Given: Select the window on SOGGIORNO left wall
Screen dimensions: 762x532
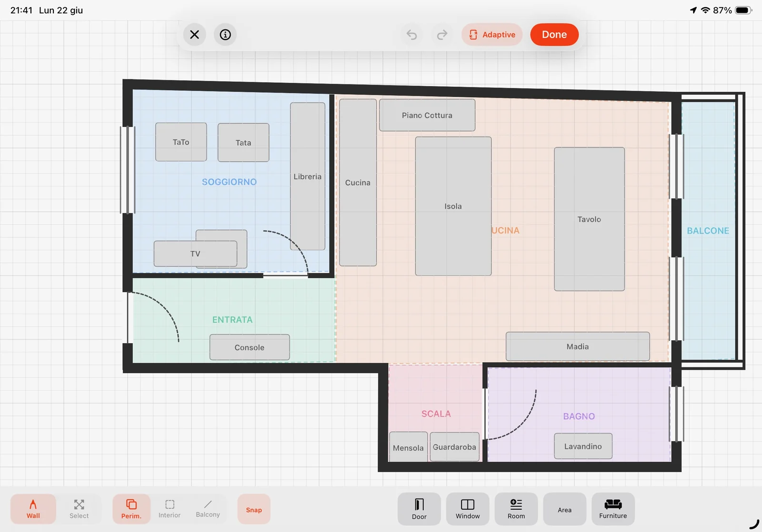Looking at the screenshot, I should tap(128, 169).
